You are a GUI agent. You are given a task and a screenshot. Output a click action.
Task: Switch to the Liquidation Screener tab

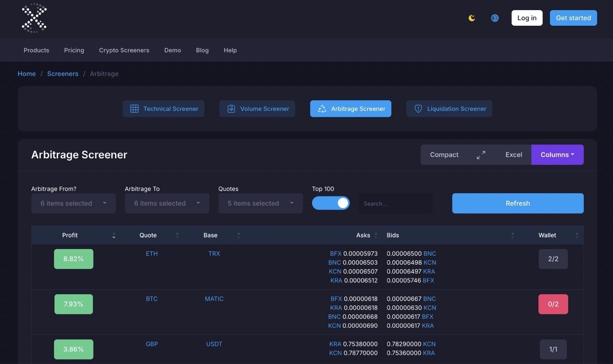449,109
